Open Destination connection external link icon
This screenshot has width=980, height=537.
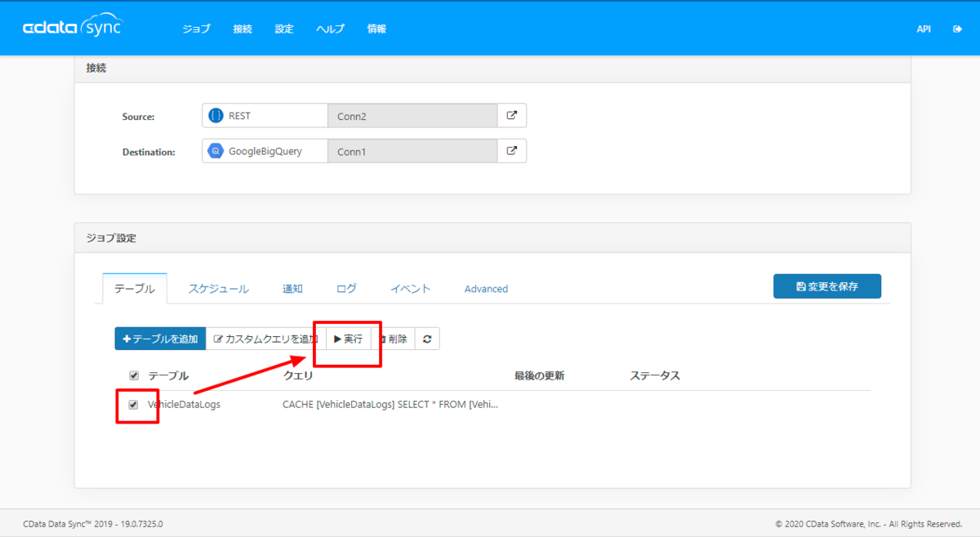(512, 151)
